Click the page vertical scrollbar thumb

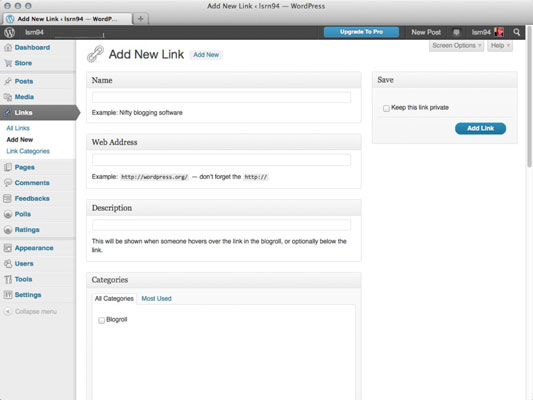click(529, 96)
